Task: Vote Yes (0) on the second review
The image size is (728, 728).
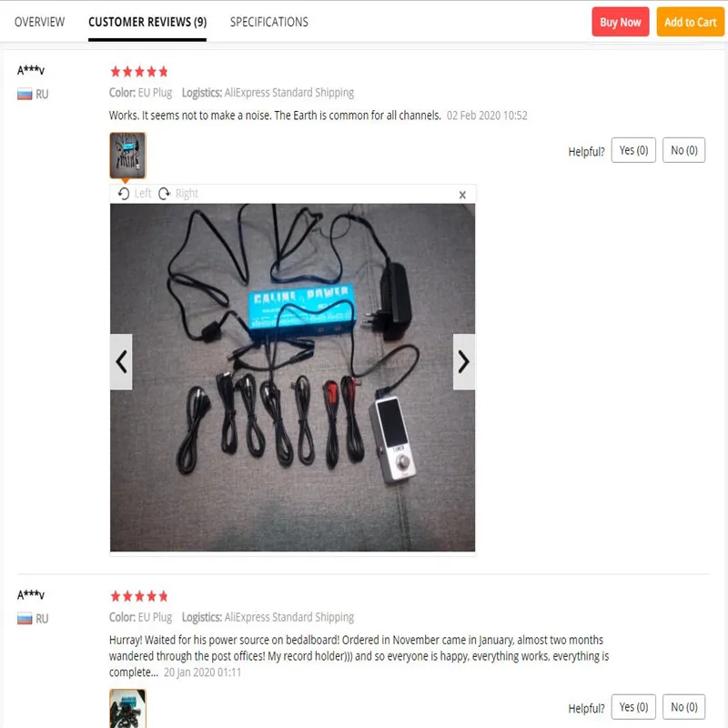Action: (633, 707)
